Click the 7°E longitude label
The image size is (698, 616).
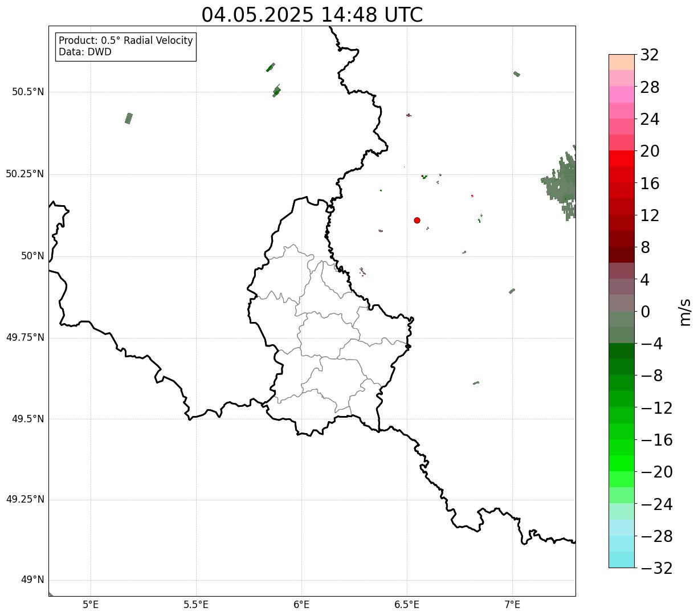point(512,605)
